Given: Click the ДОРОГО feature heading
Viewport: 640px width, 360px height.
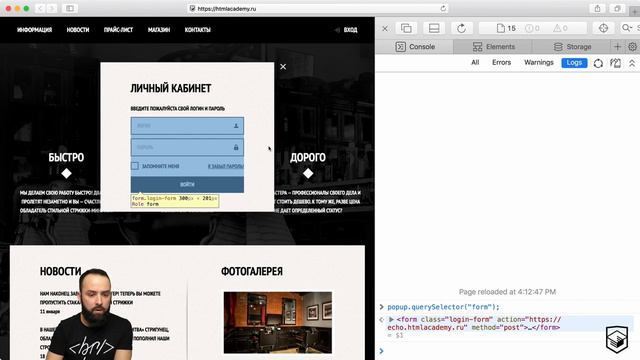Looking at the screenshot, I should [308, 158].
